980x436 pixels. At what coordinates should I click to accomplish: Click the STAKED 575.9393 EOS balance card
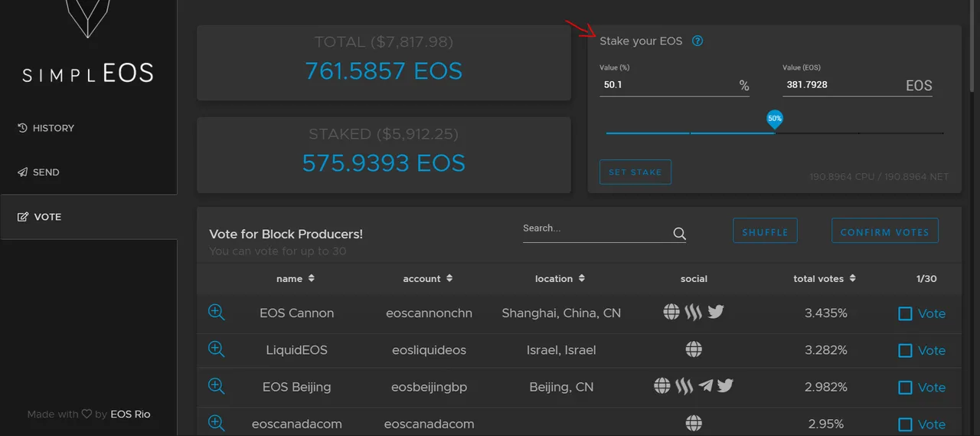click(384, 155)
